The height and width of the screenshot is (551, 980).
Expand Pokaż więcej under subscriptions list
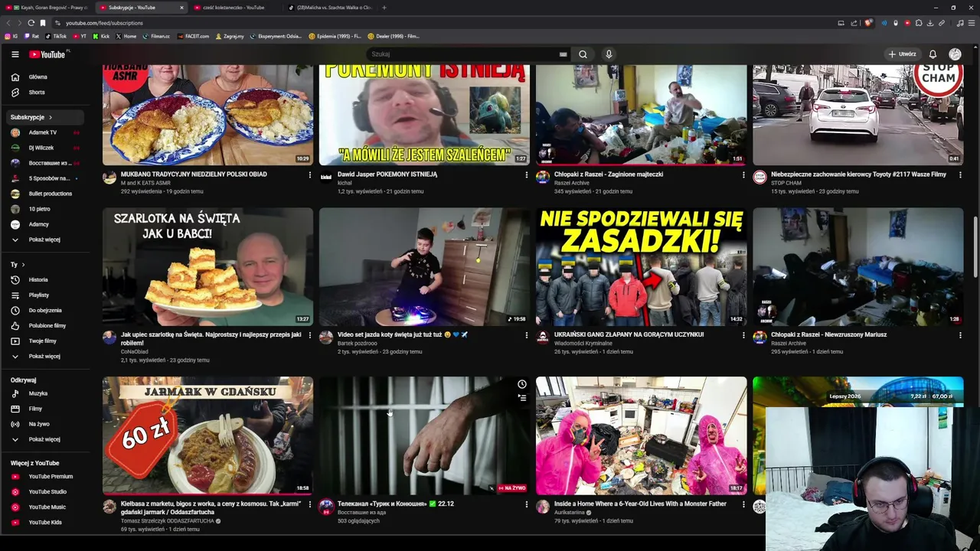pyautogui.click(x=46, y=240)
